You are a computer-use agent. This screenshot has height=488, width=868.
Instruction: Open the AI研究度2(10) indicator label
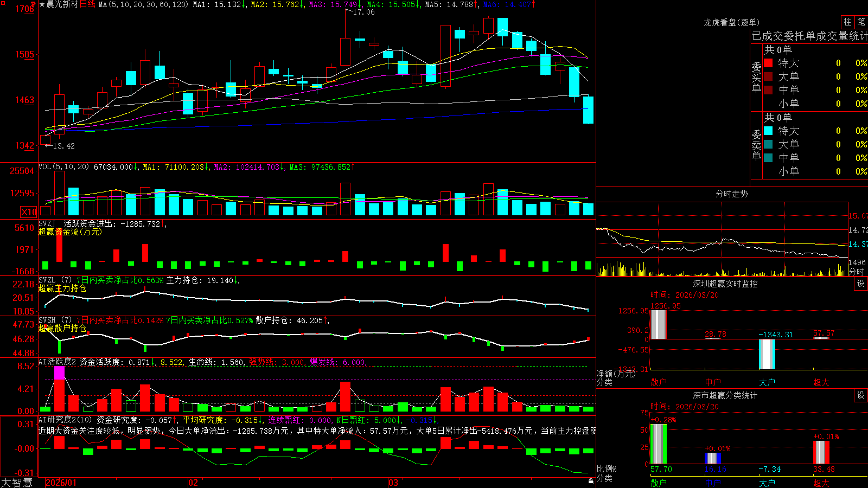[65, 420]
